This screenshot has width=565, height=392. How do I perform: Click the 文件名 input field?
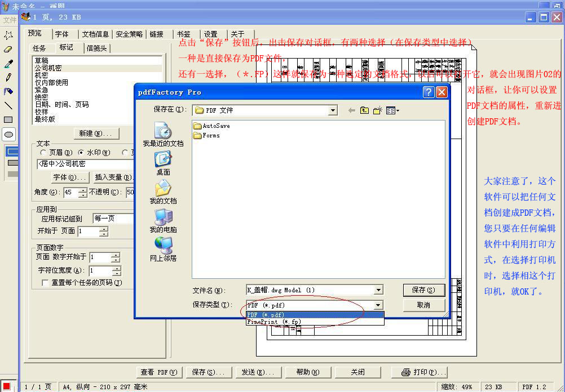[310, 290]
